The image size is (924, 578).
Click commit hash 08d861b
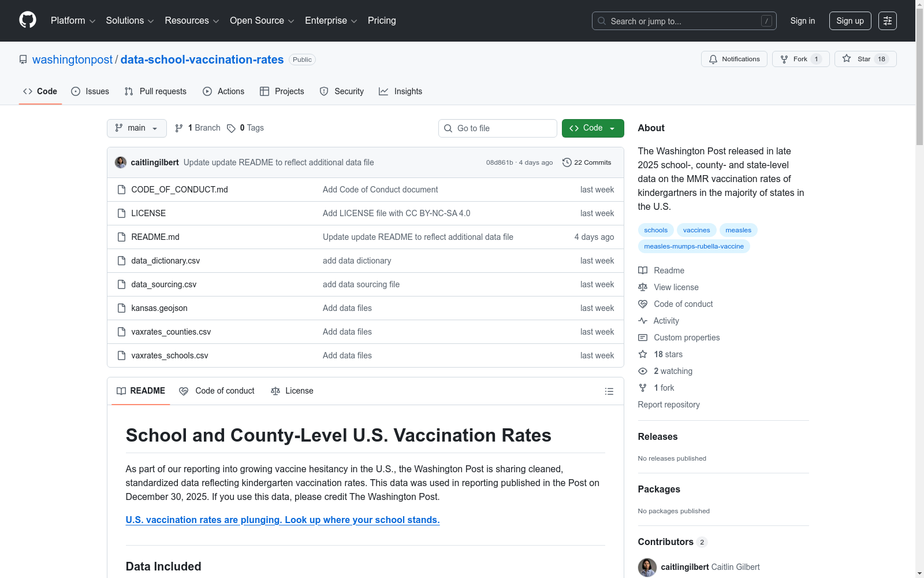click(500, 162)
